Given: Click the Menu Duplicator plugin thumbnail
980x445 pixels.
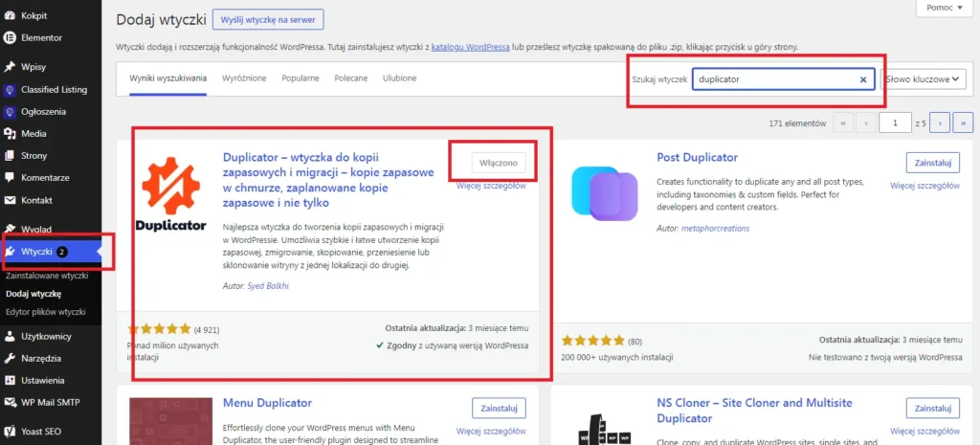Looking at the screenshot, I should pyautogui.click(x=170, y=421).
